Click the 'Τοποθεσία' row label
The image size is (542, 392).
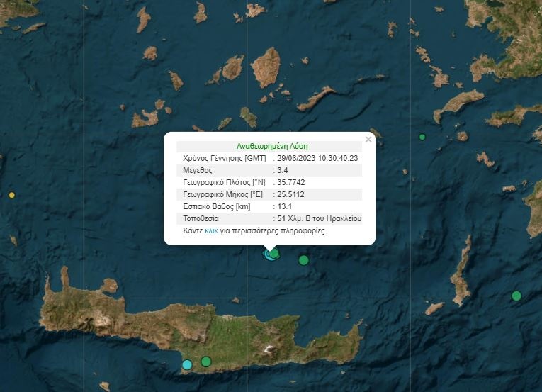tap(201, 218)
